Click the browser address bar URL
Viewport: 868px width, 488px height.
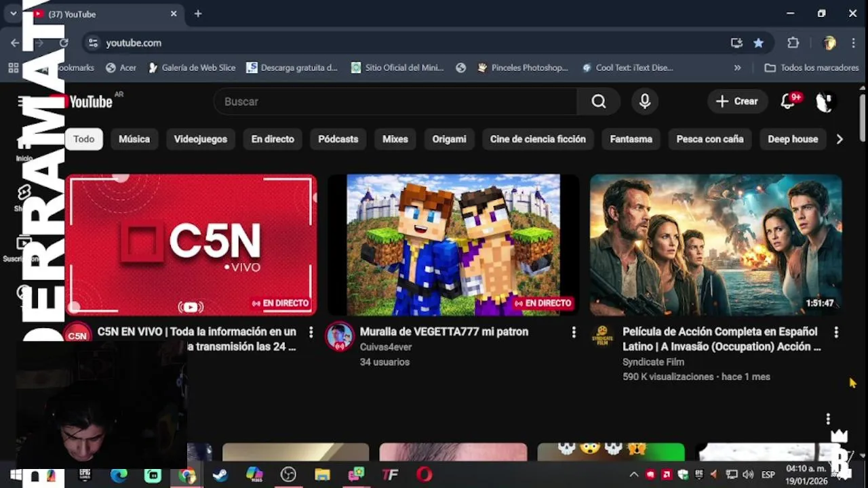click(x=134, y=43)
